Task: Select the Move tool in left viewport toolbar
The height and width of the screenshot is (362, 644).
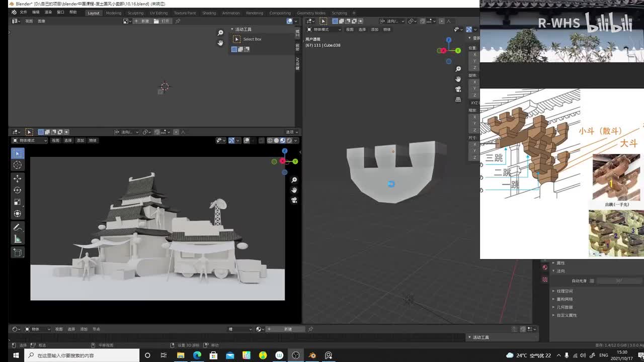Action: click(17, 178)
